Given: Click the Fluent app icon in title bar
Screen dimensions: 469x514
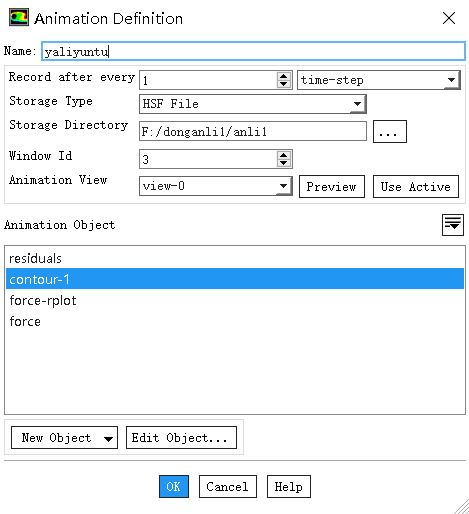Looking at the screenshot, I should click(x=19, y=18).
